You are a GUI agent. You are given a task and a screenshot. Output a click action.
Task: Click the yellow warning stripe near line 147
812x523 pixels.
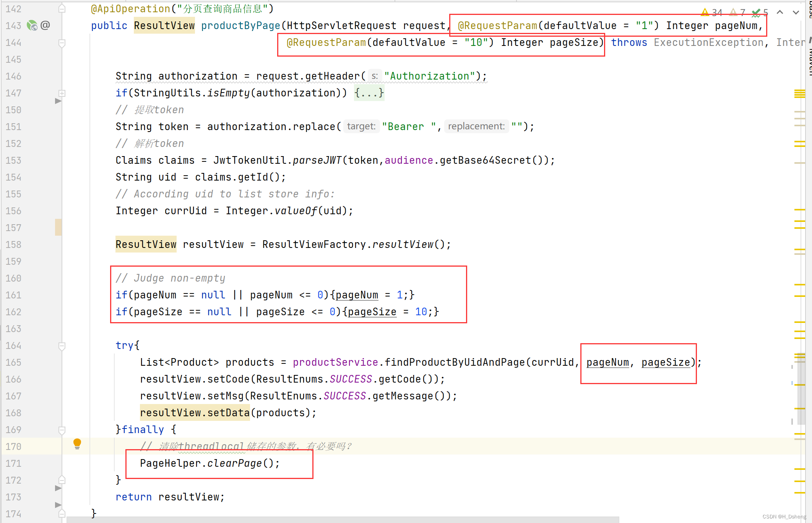(799, 94)
